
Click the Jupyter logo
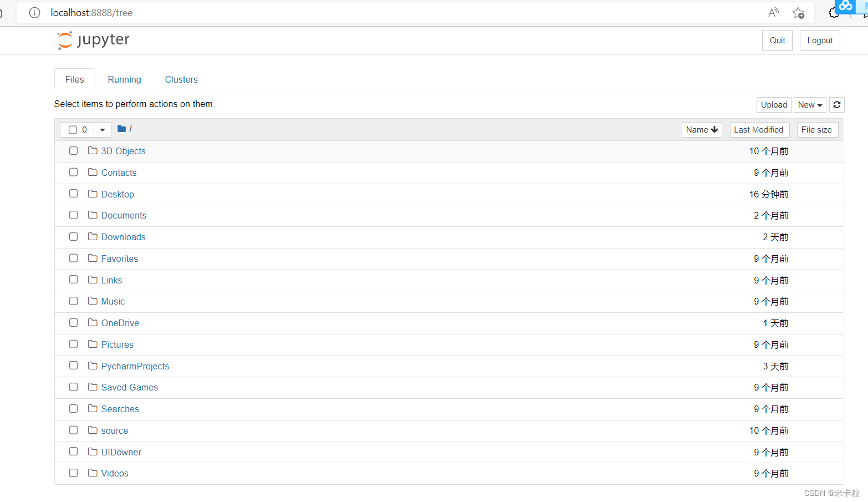93,40
